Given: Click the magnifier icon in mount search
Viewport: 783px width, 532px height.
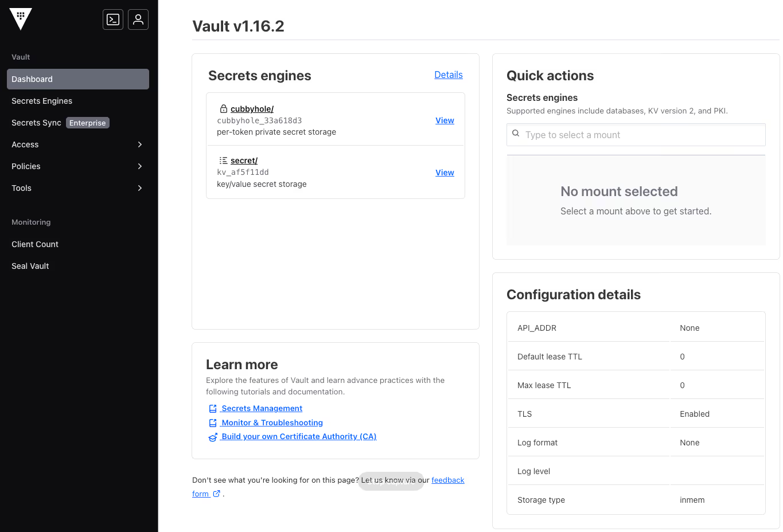Looking at the screenshot, I should tap(516, 134).
